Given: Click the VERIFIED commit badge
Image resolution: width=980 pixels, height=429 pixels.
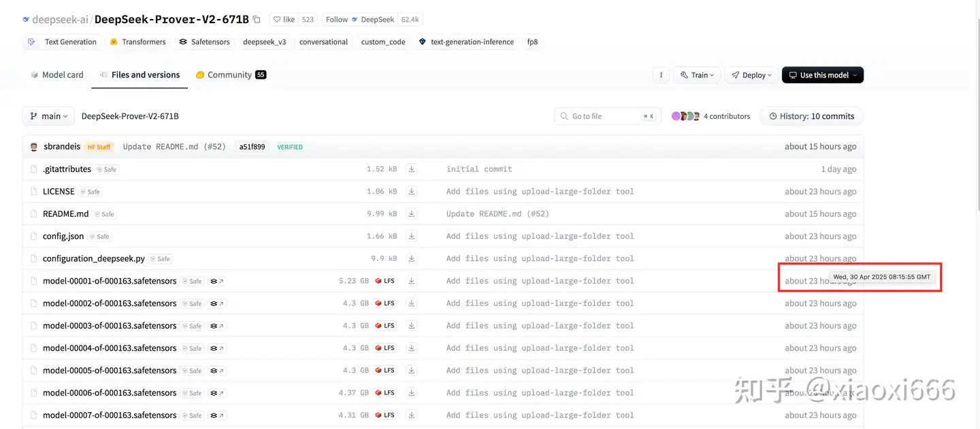Looking at the screenshot, I should 290,147.
